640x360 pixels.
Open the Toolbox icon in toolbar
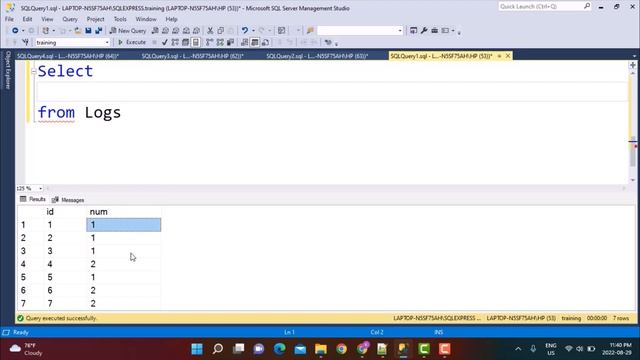tap(435, 31)
